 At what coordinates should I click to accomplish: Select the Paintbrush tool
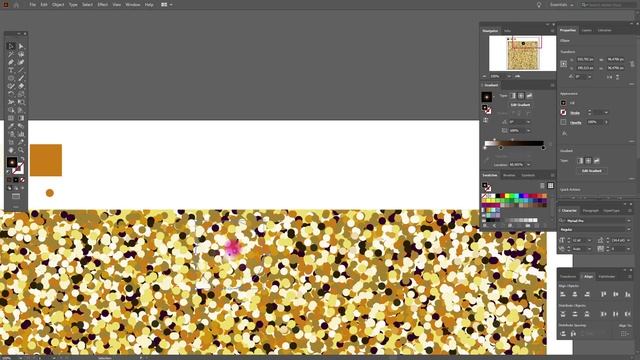coord(21,78)
